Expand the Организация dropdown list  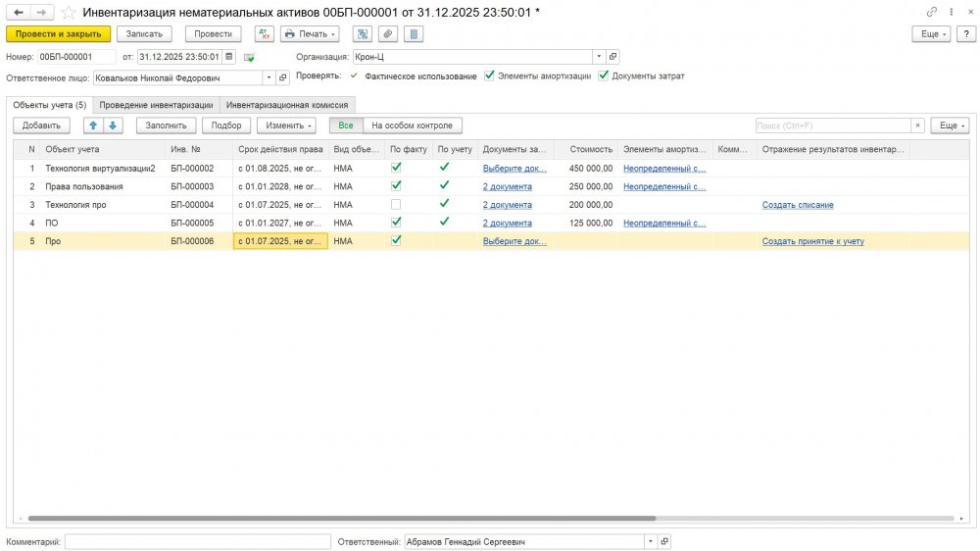point(599,57)
